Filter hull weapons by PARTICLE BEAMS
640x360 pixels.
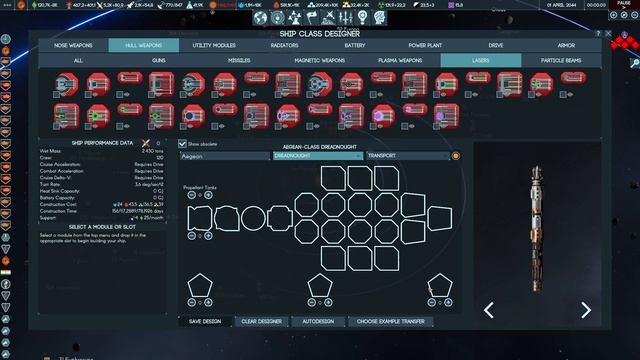point(561,60)
